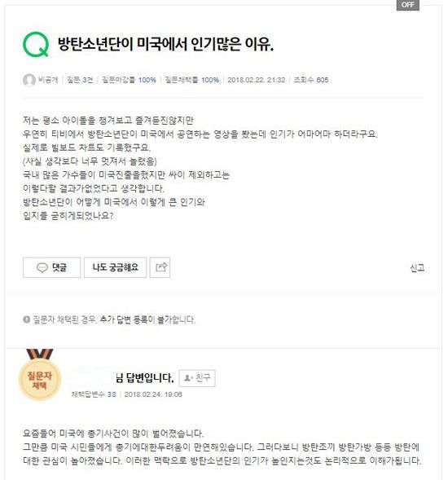Click the share arrow icon button

point(160,267)
